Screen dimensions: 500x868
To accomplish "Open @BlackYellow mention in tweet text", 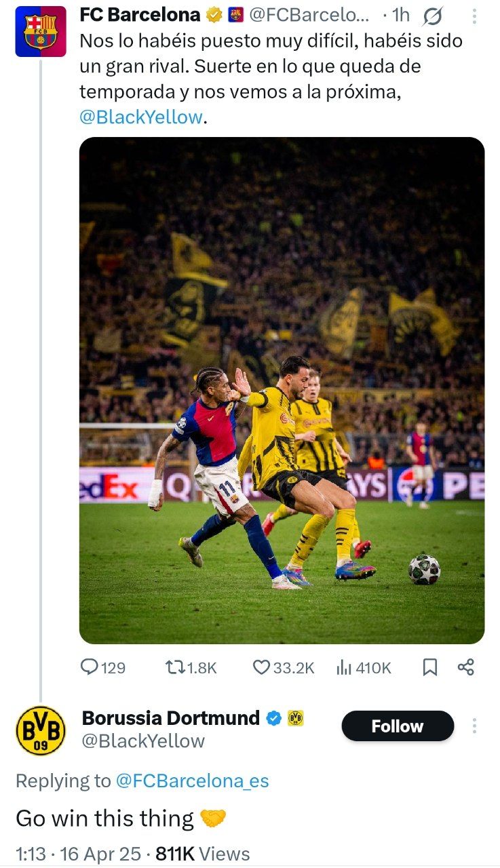I will point(141,117).
